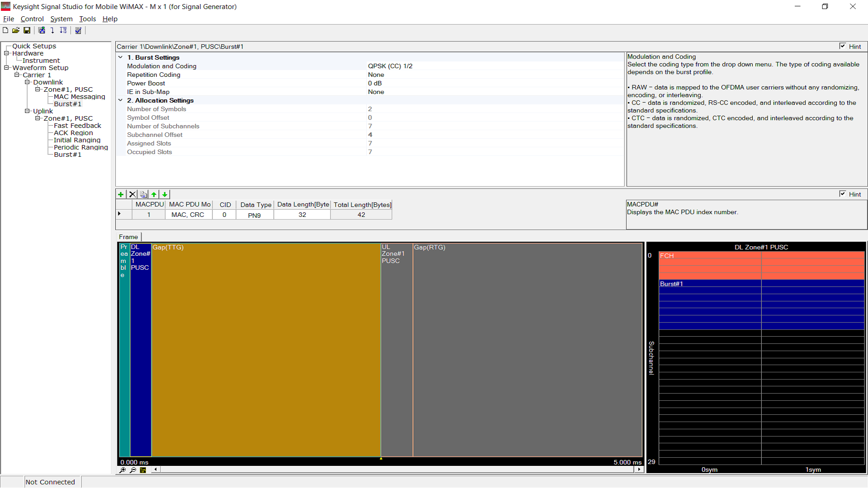
Task: Uncheck the Hint checkbox above the coding description
Action: (843, 46)
